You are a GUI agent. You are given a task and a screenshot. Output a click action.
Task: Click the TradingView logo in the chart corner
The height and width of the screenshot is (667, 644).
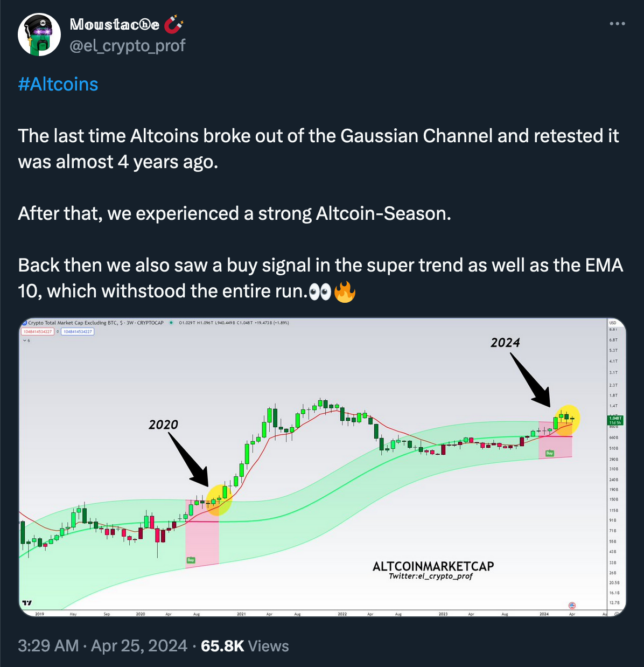pyautogui.click(x=27, y=602)
